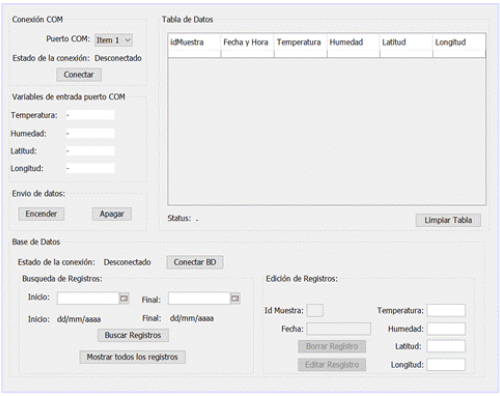Click the Encender button
Screen dimensions: 500x396
pyautogui.click(x=41, y=214)
